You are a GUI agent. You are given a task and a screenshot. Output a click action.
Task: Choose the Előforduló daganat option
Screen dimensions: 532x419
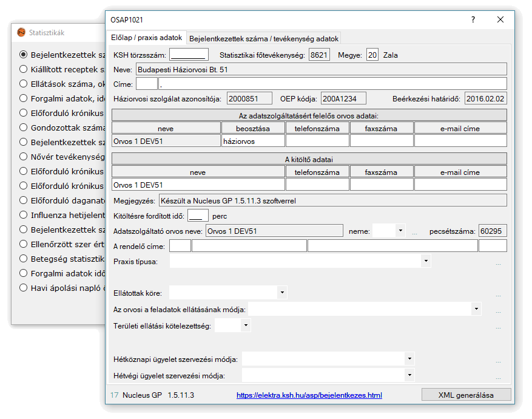click(23, 200)
